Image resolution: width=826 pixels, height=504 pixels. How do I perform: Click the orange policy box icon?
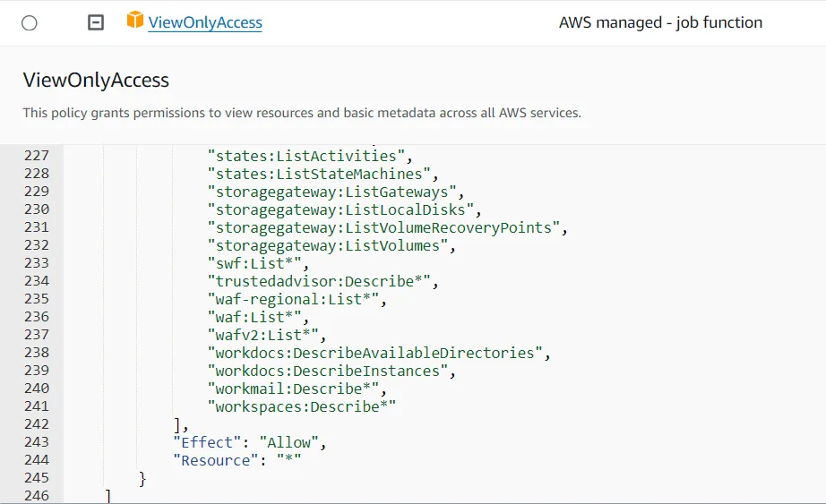pos(135,21)
